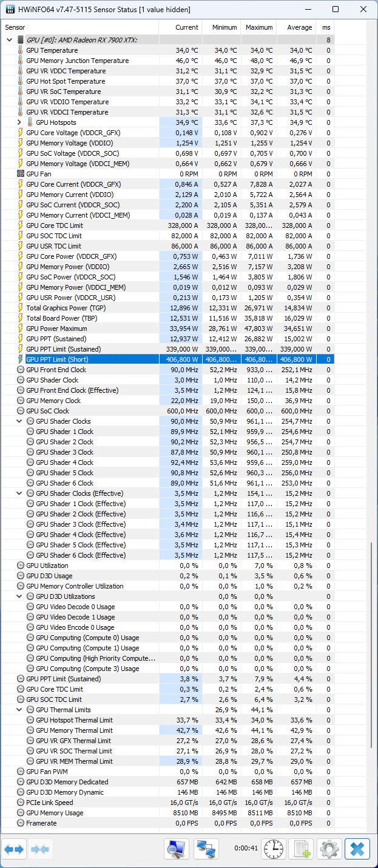378x868 pixels.
Task: Select the GPU PPT Limit (Short) highlighted row
Action: [167, 359]
